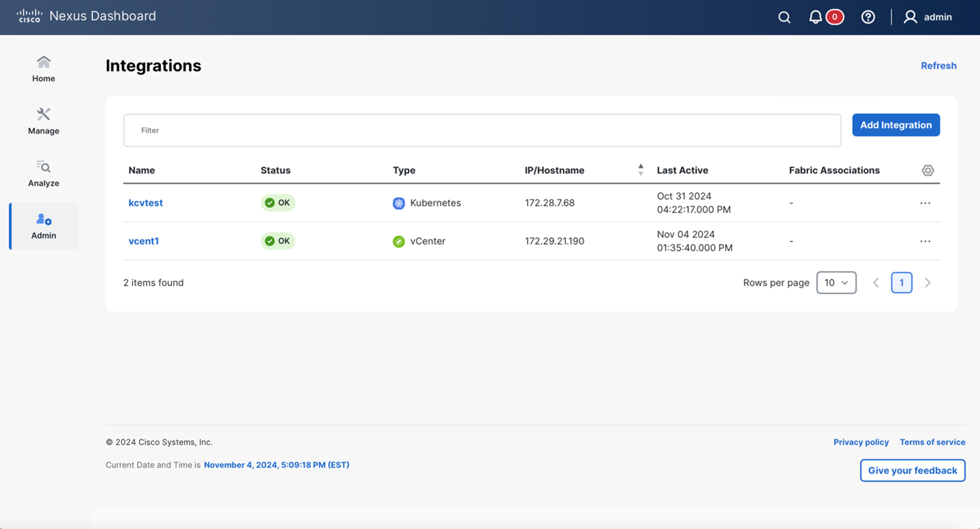
Task: Click the Give your feedback button
Action: tap(913, 470)
